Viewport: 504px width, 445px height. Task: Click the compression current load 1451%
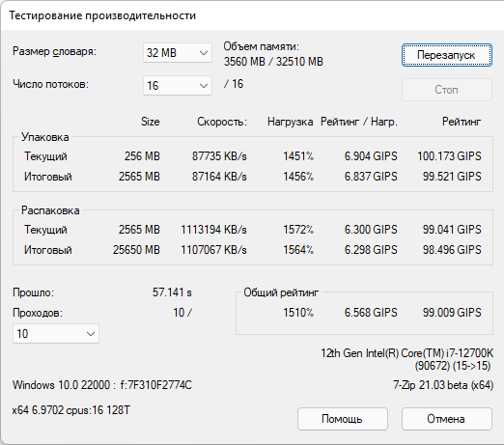(x=298, y=156)
